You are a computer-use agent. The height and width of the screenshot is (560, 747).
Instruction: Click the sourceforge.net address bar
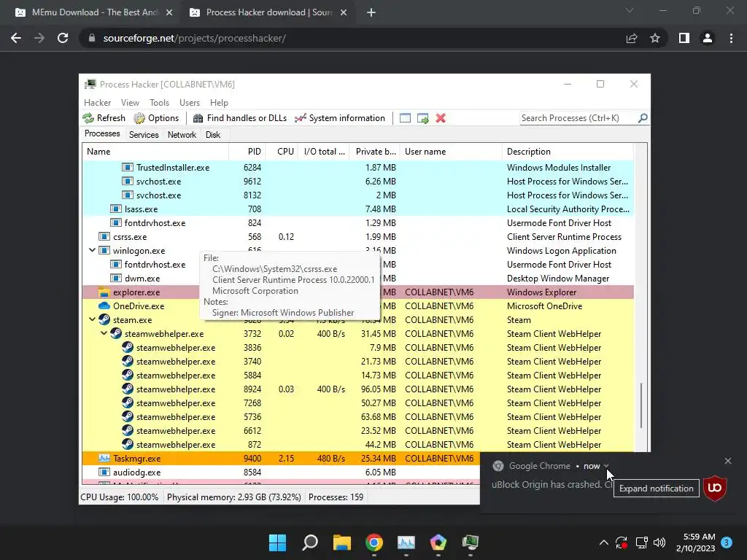[x=352, y=38]
